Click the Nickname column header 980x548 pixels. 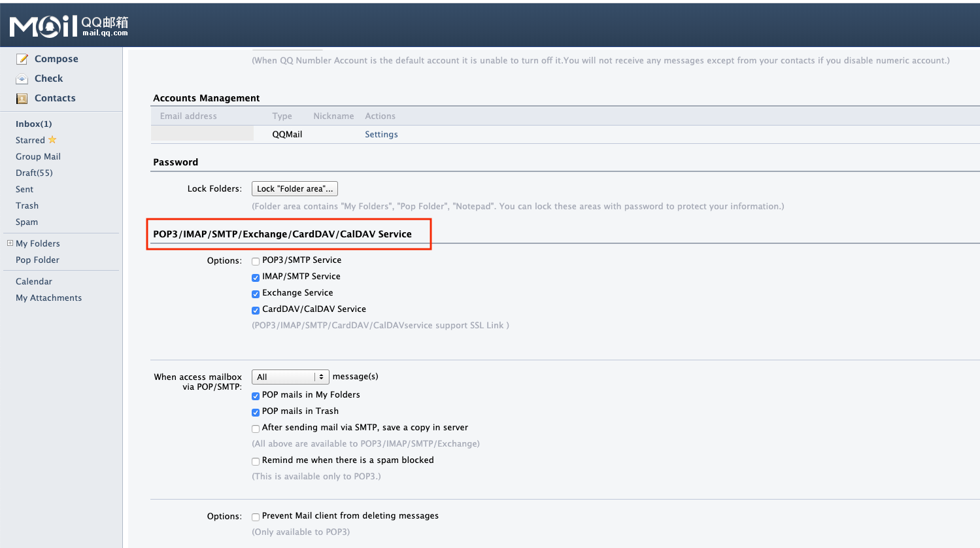(333, 116)
